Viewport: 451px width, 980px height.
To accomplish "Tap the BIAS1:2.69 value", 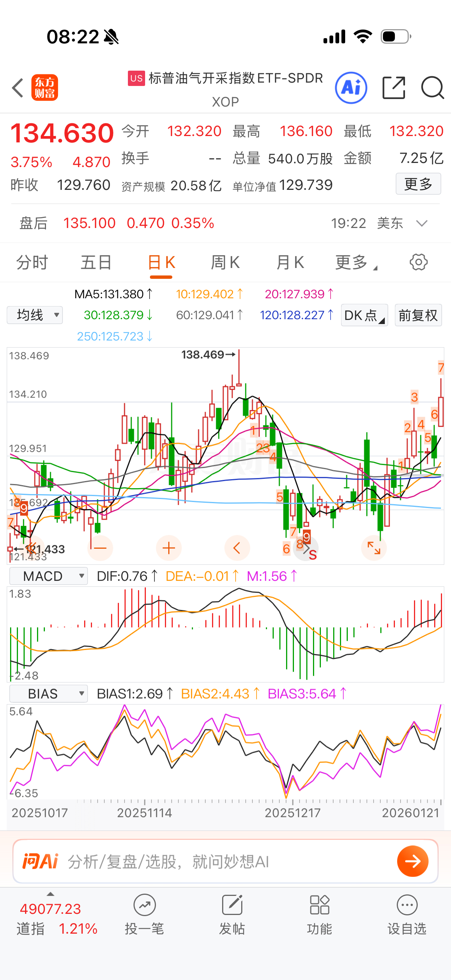I will coord(135,694).
